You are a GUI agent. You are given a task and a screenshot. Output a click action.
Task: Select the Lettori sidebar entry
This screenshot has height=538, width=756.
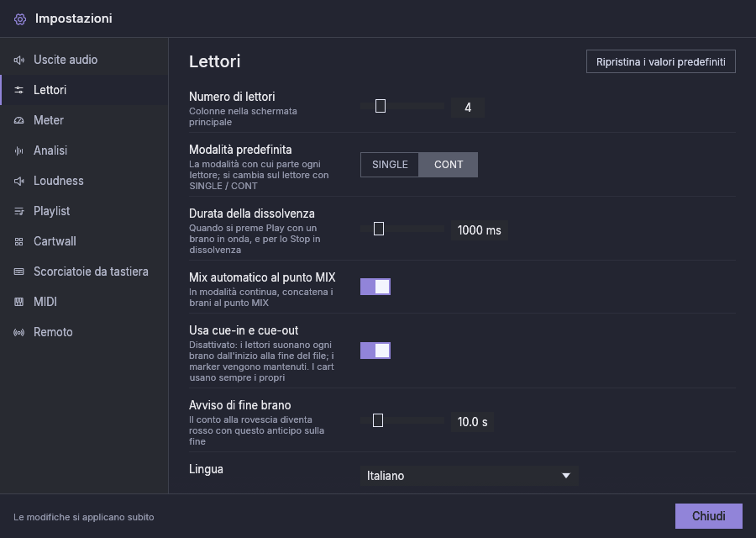(84, 90)
